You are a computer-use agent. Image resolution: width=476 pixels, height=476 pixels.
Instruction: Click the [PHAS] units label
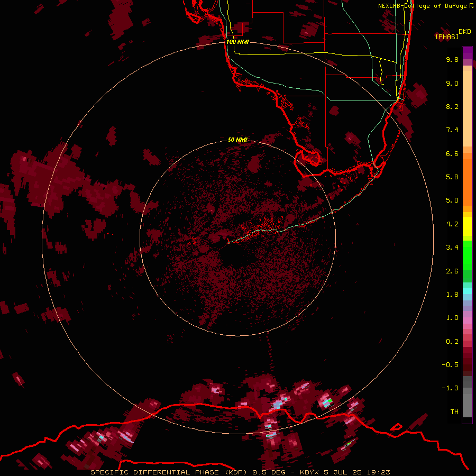coord(447,36)
